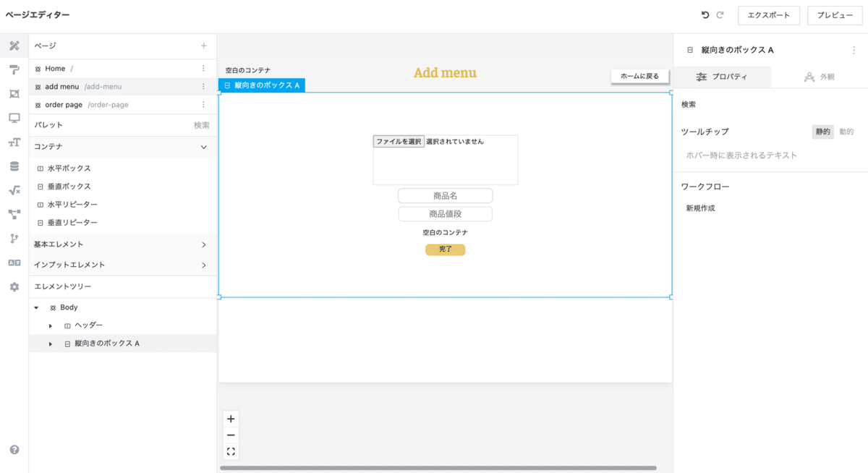Open options menu for add menu page
This screenshot has width=868, height=473.
(x=203, y=87)
